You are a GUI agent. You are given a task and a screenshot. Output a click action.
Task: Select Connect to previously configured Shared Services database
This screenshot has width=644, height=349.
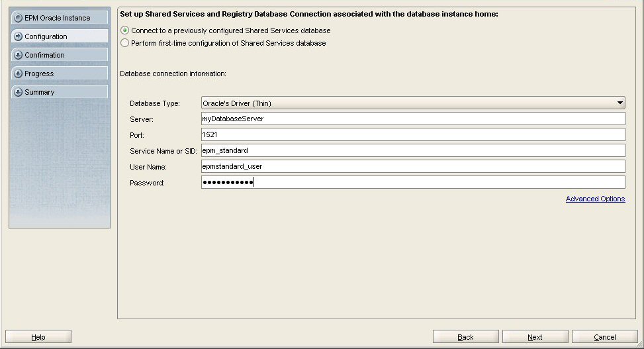[x=125, y=30]
